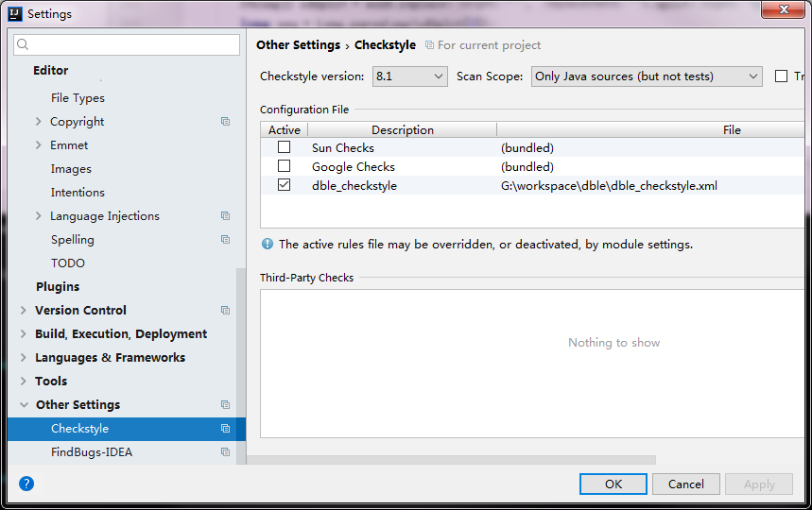The width and height of the screenshot is (812, 510).
Task: Expand the Build, Execution, Deployment section
Action: pyautogui.click(x=25, y=334)
